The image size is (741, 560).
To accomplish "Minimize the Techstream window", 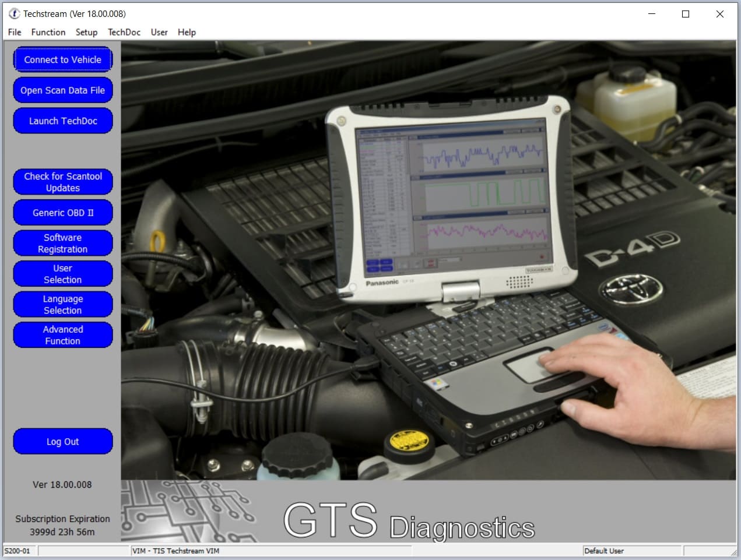I will (x=652, y=14).
